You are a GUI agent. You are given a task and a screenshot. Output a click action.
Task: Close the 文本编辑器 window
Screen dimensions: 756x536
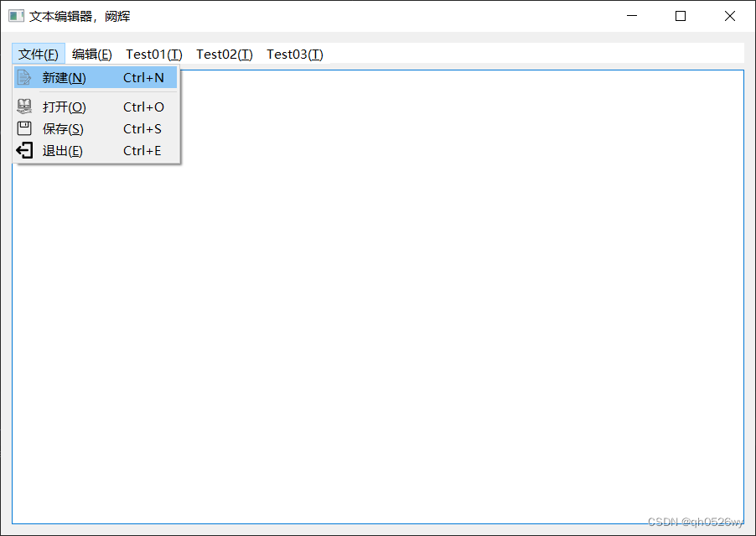[730, 16]
